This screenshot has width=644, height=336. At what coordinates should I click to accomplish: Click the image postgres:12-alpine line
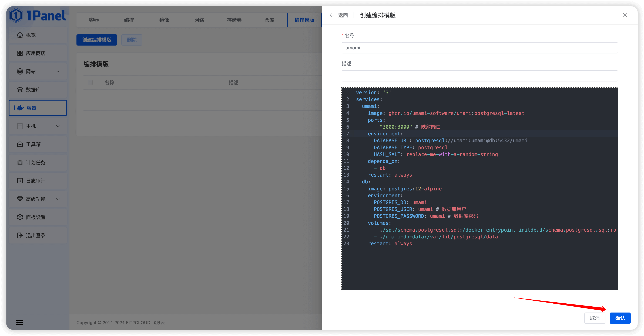(405, 189)
